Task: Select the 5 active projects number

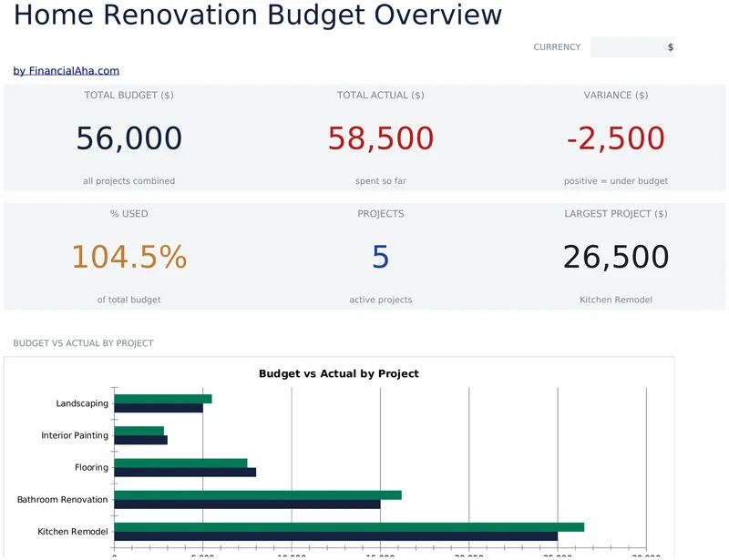Action: coord(380,257)
